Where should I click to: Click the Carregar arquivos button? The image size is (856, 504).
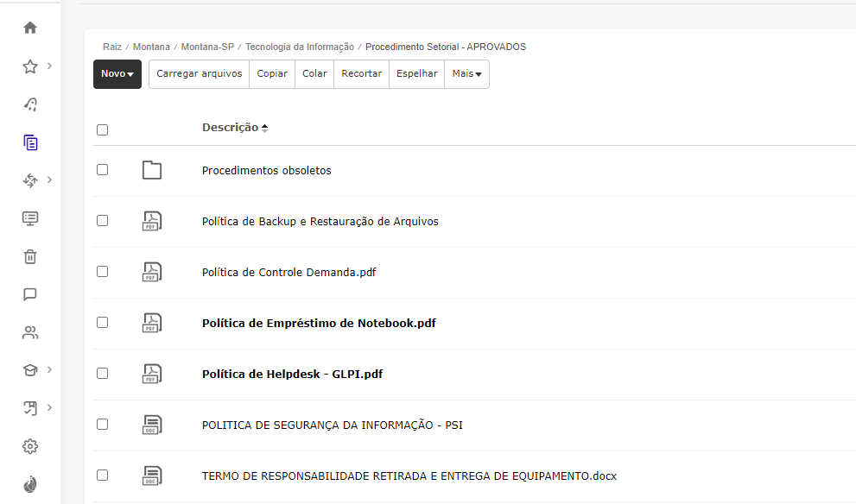coord(200,74)
